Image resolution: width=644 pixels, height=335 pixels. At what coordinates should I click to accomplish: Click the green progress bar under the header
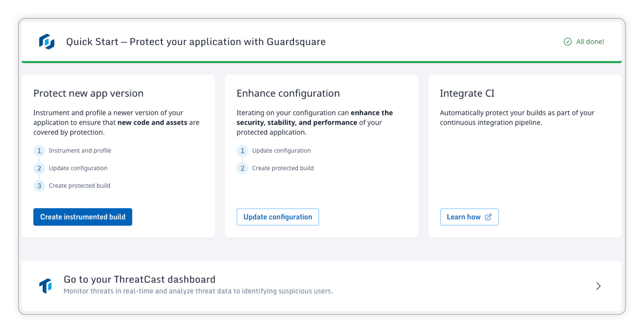pyautogui.click(x=322, y=62)
